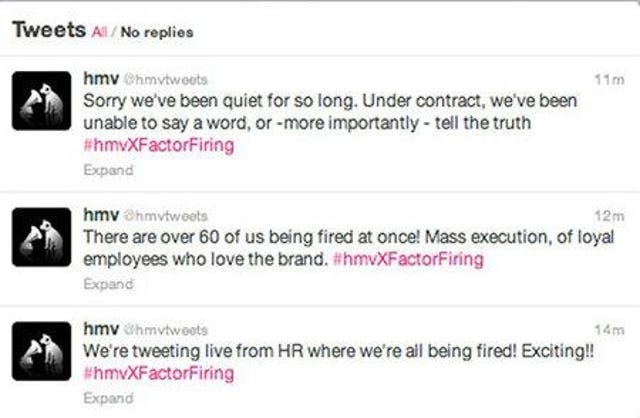640x418 pixels.
Task: Click the hmv avatar on the 11m tweet
Action: point(41,100)
